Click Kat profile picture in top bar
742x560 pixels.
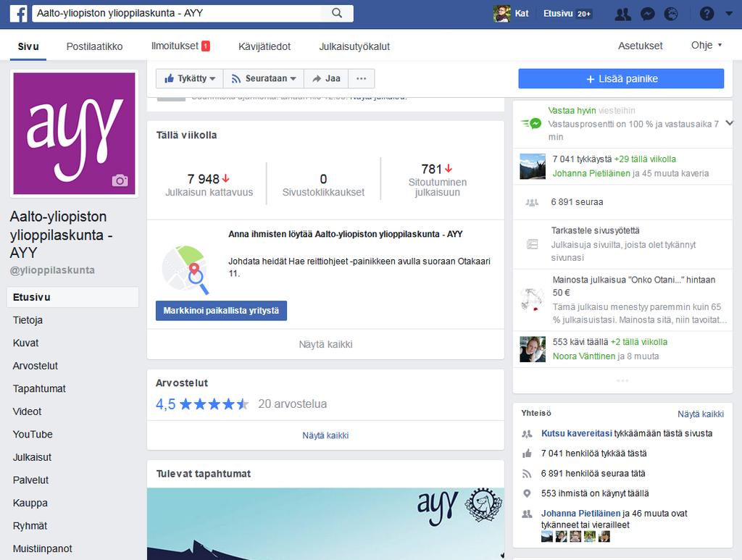click(x=501, y=14)
